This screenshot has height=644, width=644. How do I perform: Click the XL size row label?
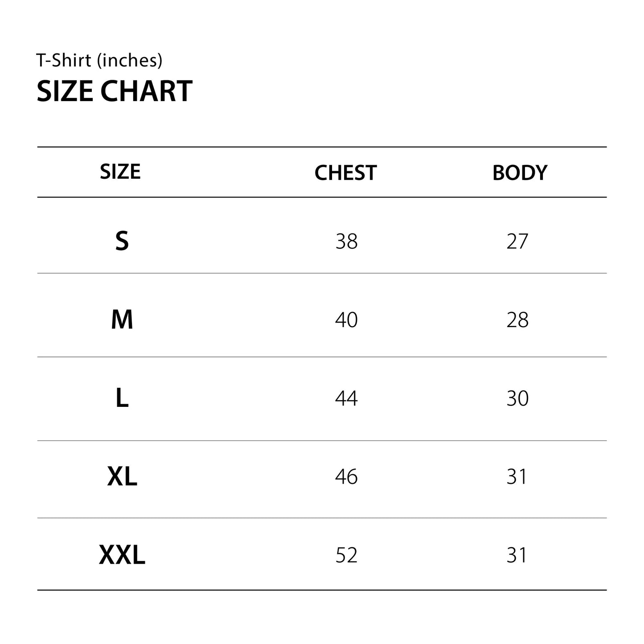pyautogui.click(x=122, y=476)
